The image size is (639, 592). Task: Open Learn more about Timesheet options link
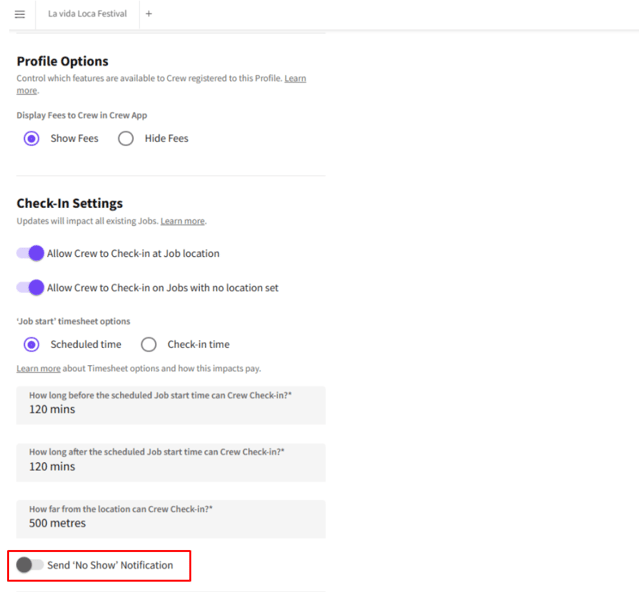click(38, 369)
